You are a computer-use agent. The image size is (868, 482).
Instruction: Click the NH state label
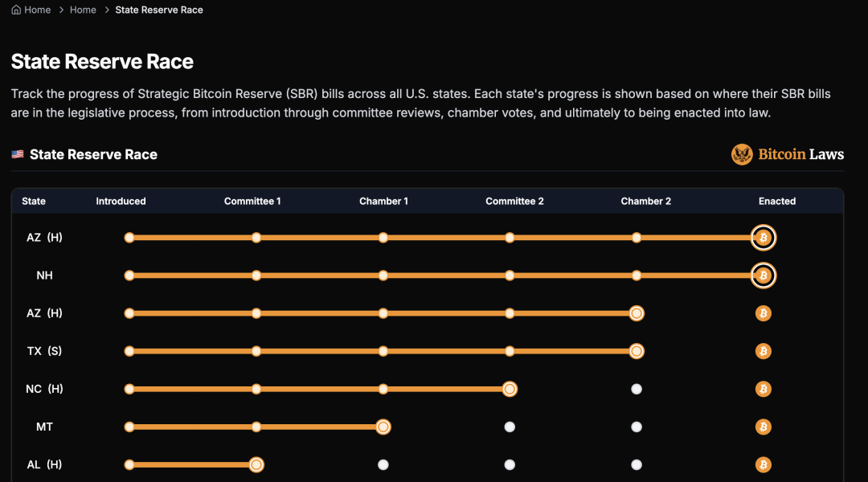coord(44,276)
